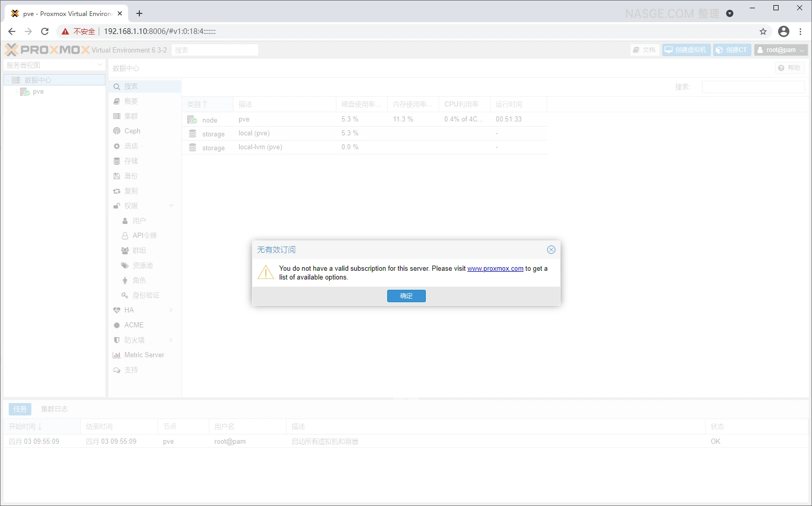Click the 群组 group icon
The height and width of the screenshot is (506, 812).
click(125, 251)
